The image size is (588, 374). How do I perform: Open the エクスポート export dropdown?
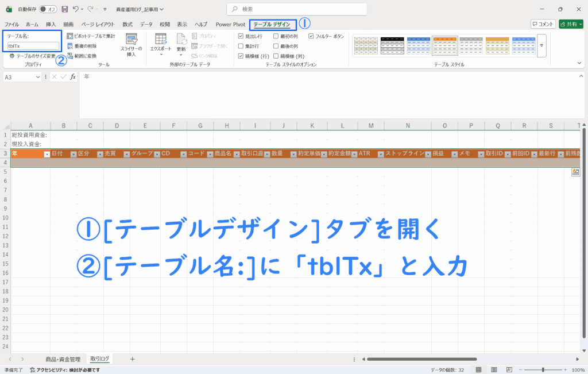tap(161, 44)
